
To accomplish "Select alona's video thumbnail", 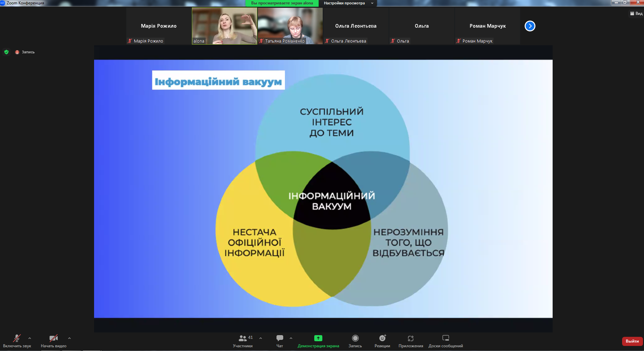I will (x=224, y=26).
